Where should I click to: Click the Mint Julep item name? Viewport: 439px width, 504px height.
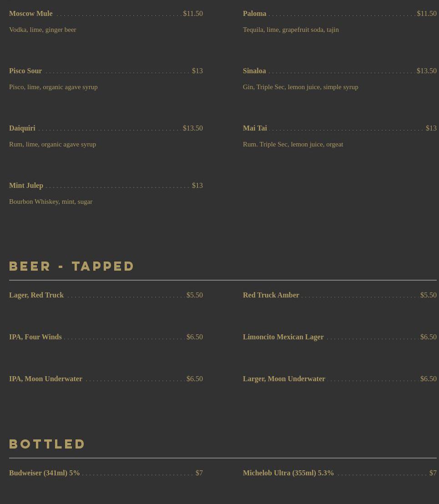click(26, 186)
